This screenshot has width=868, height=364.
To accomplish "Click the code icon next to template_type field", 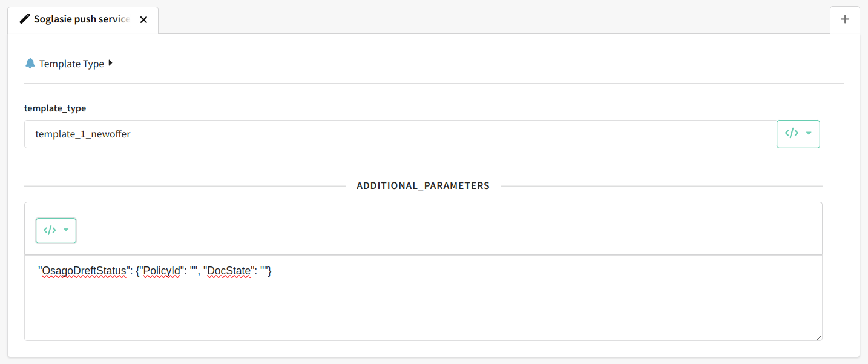I will click(792, 133).
